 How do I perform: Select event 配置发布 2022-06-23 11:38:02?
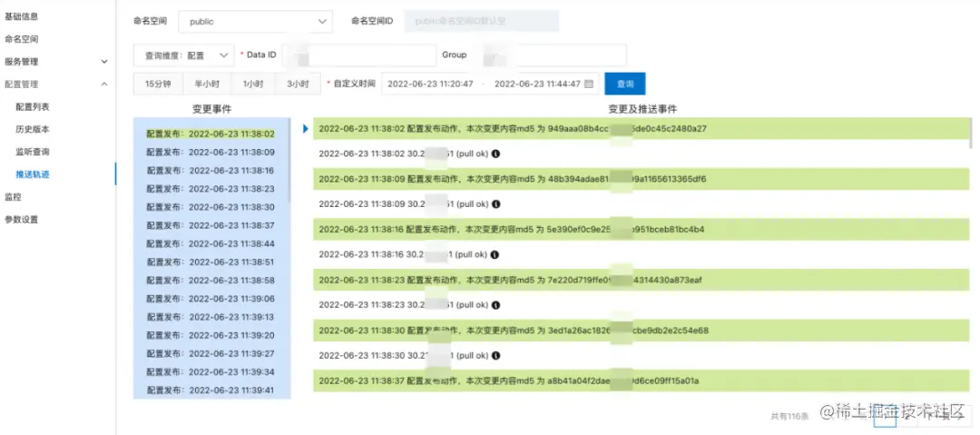pyautogui.click(x=211, y=133)
